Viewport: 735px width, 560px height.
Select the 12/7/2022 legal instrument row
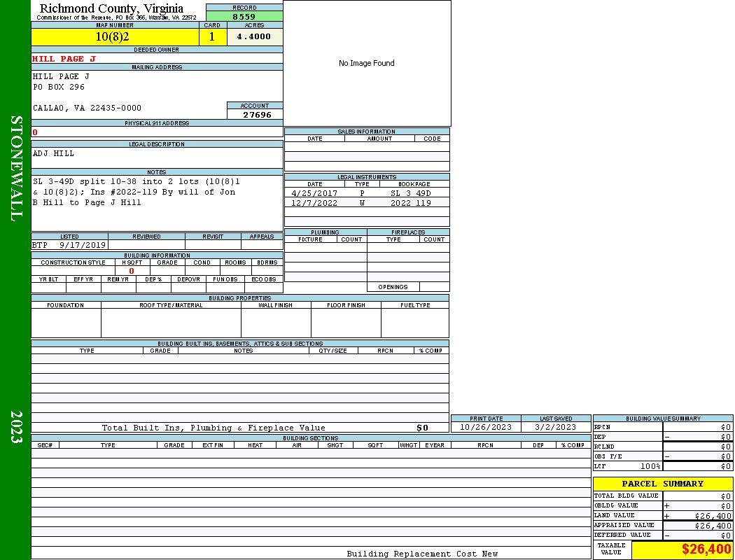(367, 203)
